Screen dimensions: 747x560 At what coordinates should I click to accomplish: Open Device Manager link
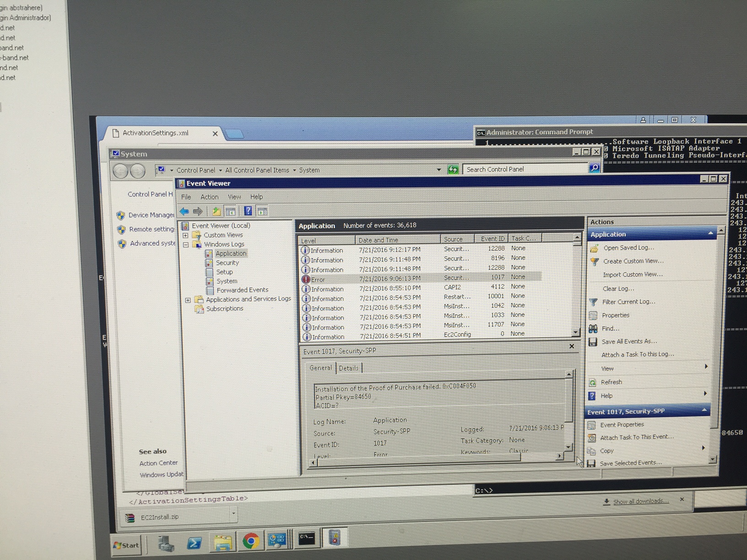[152, 215]
